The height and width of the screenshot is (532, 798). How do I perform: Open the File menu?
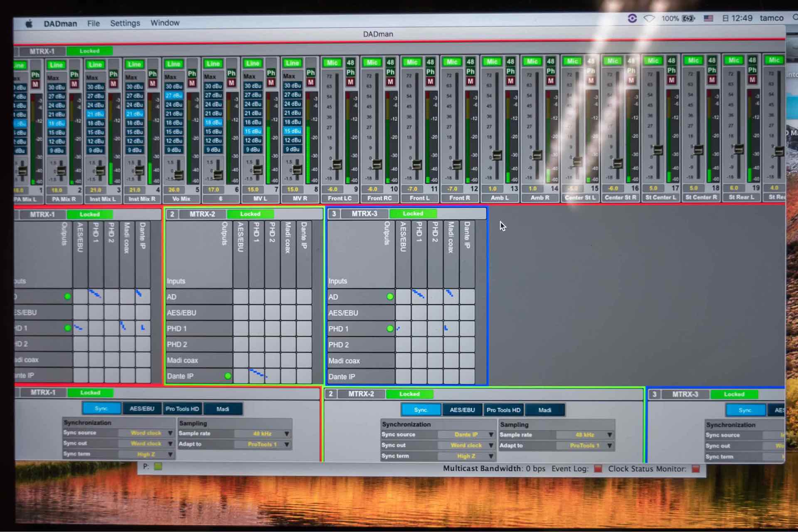pos(94,23)
